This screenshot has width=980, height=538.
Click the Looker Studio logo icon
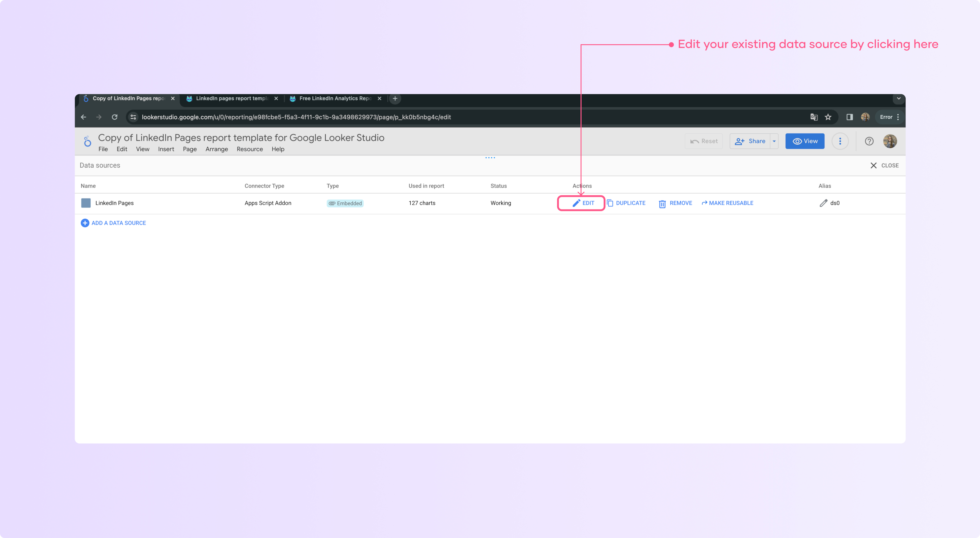click(x=88, y=141)
